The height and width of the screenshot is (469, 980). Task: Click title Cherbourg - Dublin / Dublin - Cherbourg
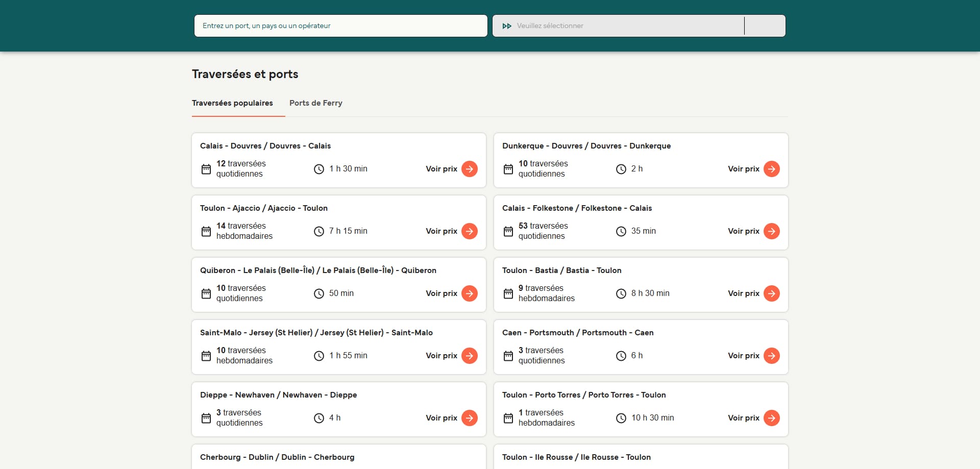tap(277, 457)
